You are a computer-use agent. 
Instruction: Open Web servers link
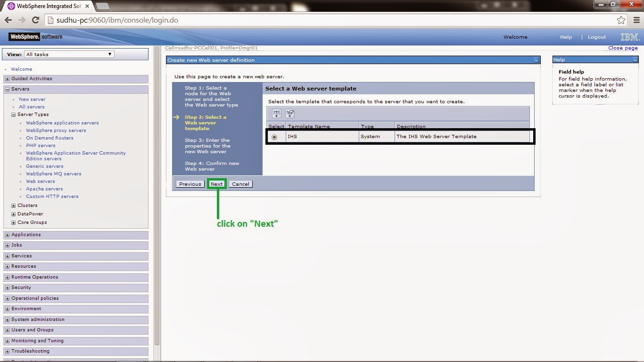[41, 181]
